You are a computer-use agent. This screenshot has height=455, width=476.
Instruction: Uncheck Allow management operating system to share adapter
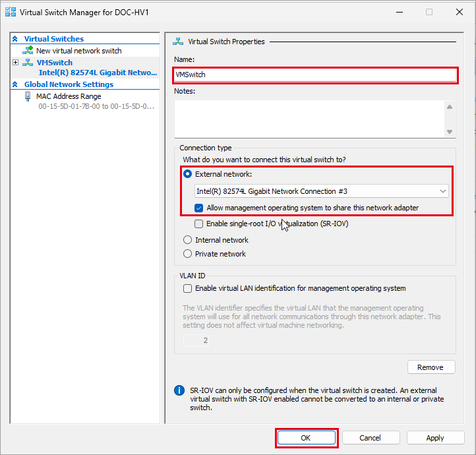pyautogui.click(x=199, y=208)
